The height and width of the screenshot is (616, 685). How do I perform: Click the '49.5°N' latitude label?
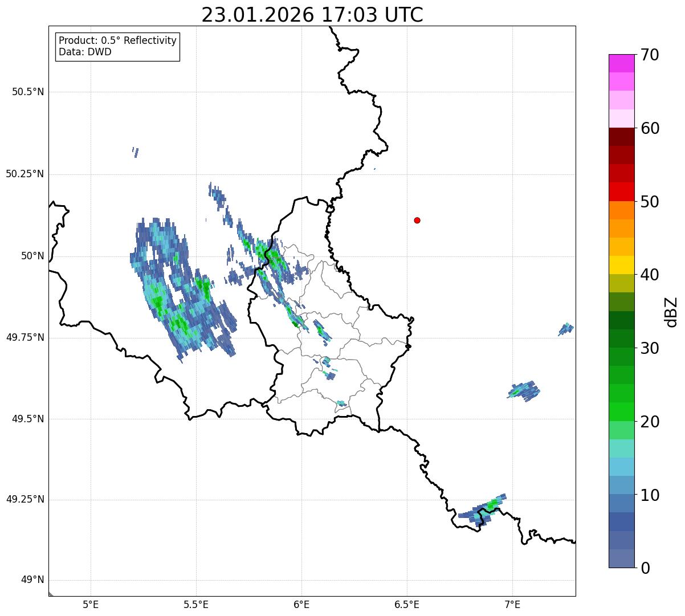[x=28, y=419]
